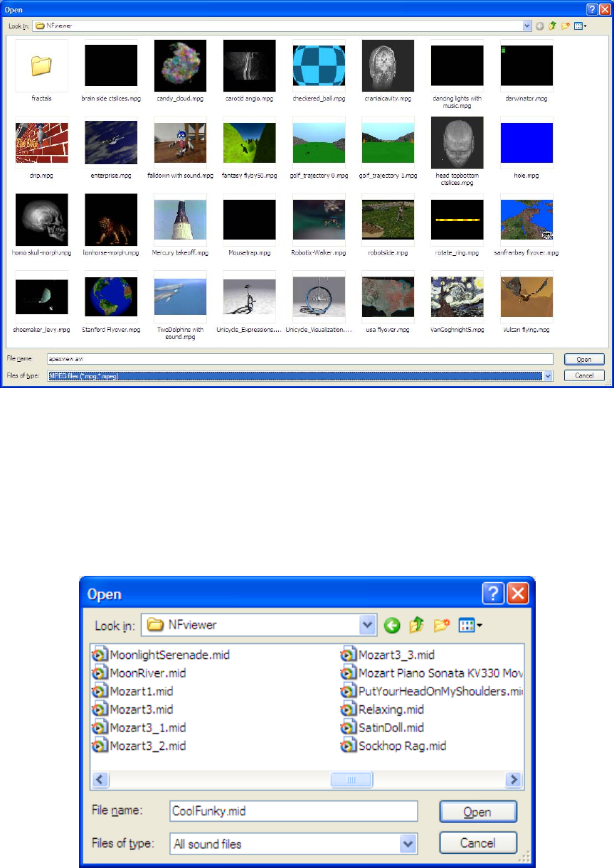Select the homo skull-morph.mpg thumbnail
Screen dimensions: 614x868
pyautogui.click(x=41, y=220)
